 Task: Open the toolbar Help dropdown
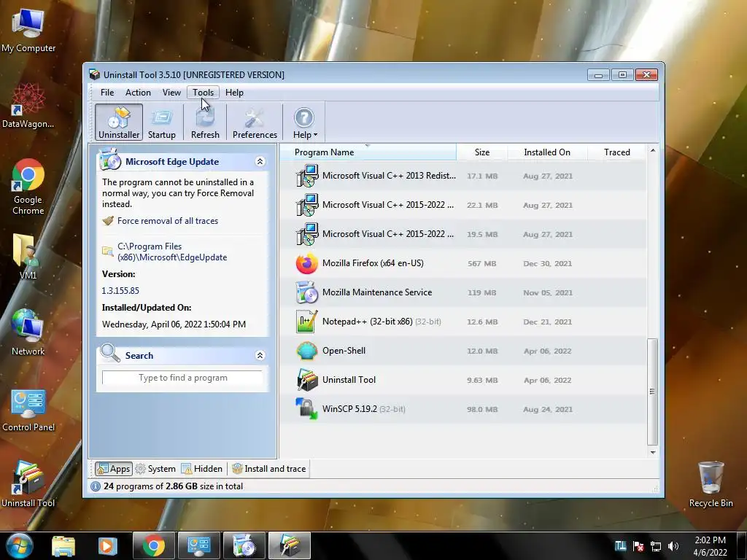click(304, 122)
